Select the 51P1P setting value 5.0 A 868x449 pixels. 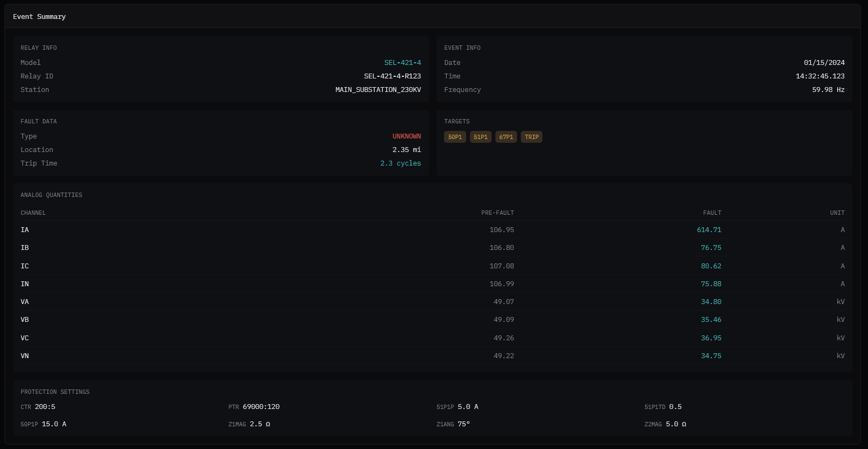click(468, 407)
